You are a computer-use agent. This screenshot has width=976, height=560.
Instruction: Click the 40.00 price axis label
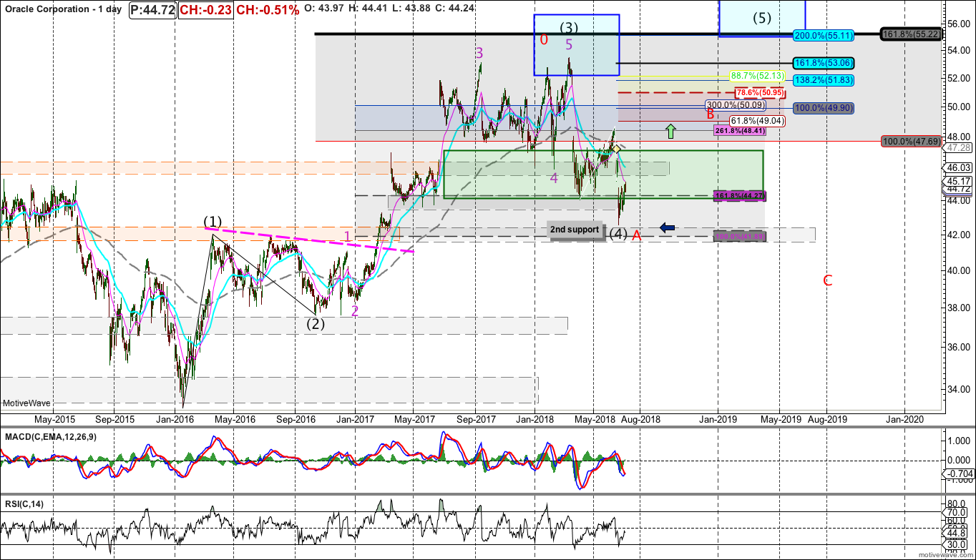(958, 271)
